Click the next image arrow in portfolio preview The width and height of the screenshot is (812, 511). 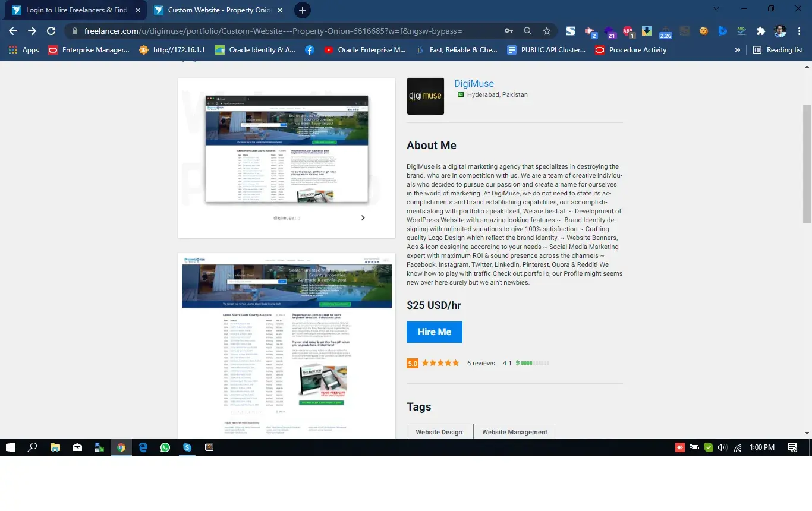(363, 218)
